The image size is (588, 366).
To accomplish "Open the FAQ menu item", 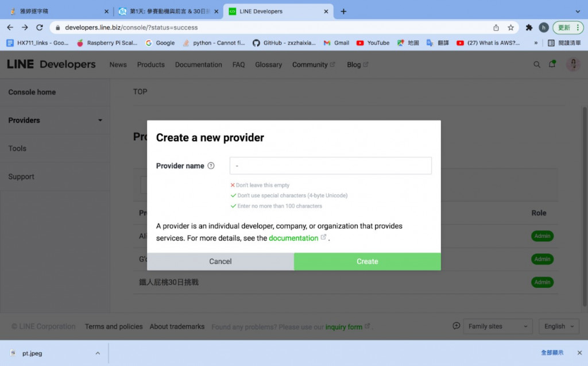I will 238,64.
